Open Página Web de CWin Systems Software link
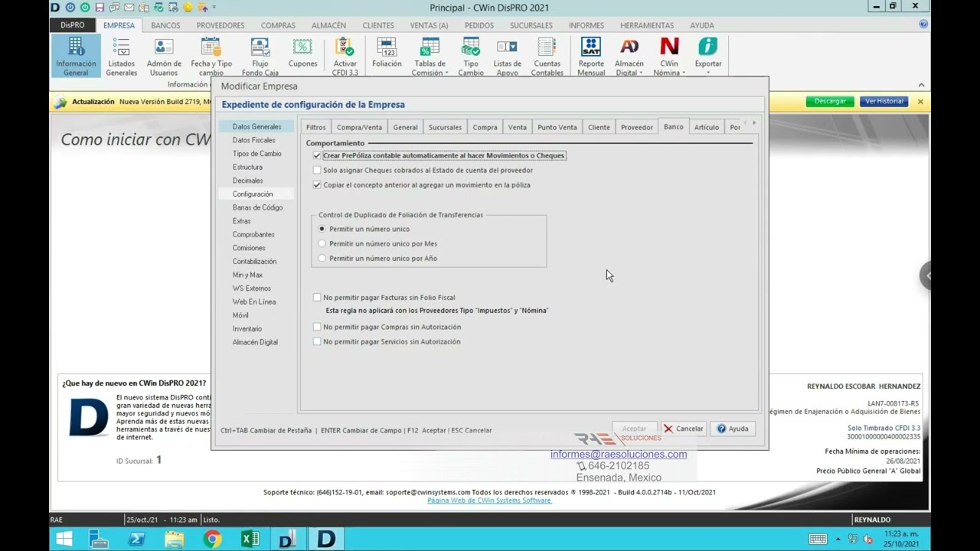 (x=489, y=500)
